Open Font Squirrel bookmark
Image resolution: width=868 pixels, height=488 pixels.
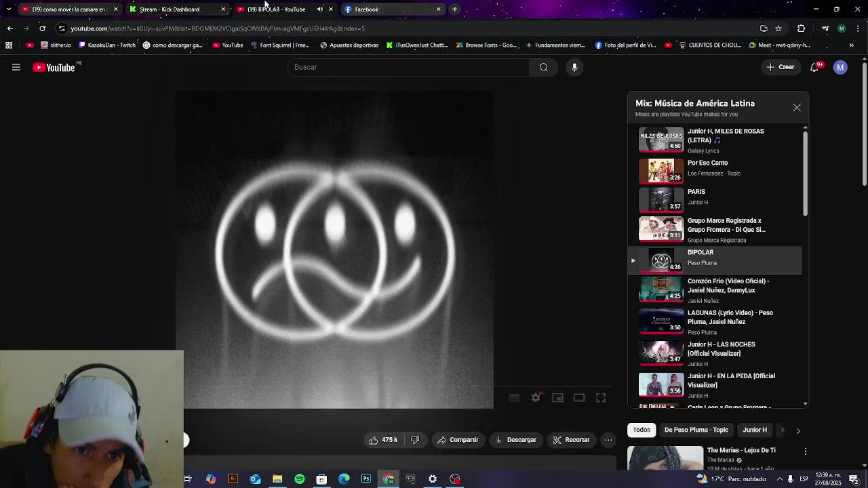(280, 45)
